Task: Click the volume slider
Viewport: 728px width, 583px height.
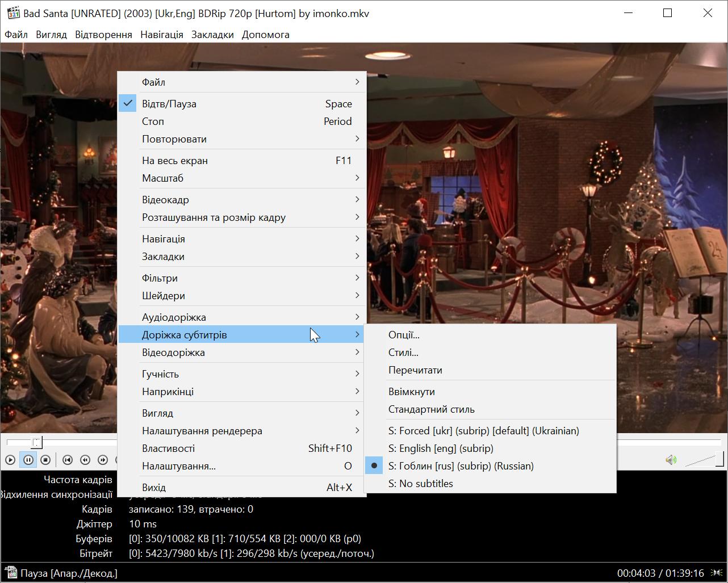Action: [704, 460]
